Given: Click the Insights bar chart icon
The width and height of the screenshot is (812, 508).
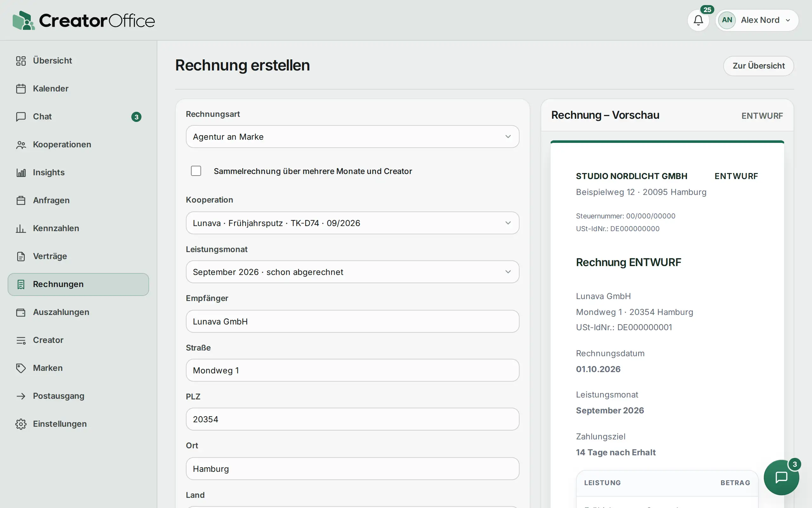Looking at the screenshot, I should (x=21, y=172).
